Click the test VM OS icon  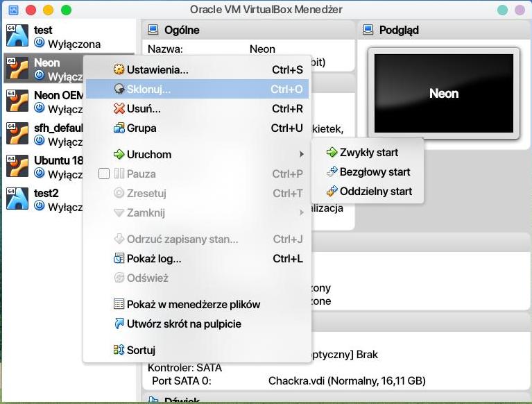click(x=17, y=35)
